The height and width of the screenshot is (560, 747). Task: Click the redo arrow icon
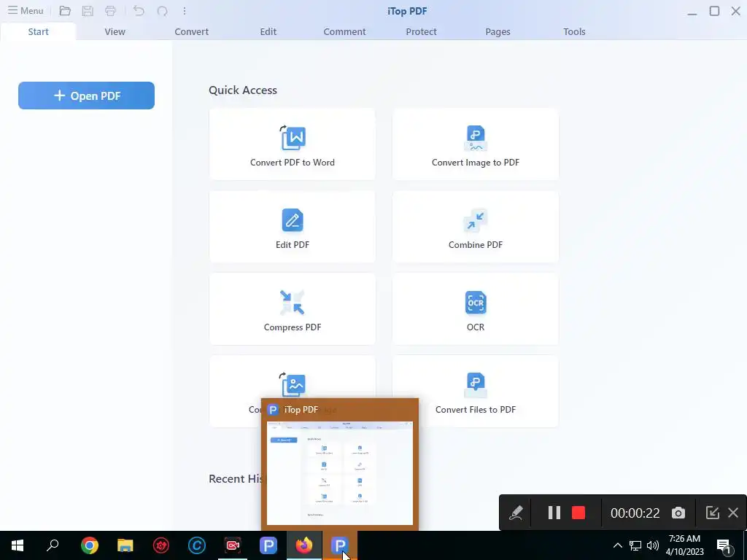coord(162,10)
